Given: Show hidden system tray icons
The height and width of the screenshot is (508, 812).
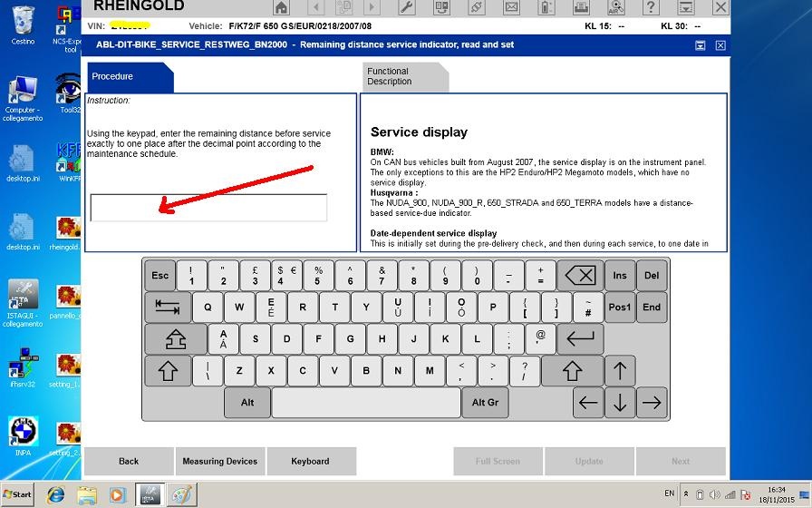Looking at the screenshot, I should (x=686, y=494).
